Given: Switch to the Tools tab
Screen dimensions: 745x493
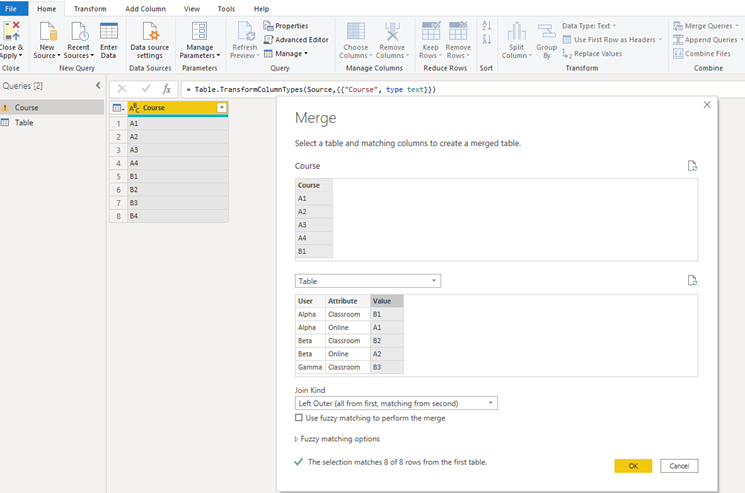Looking at the screenshot, I should pos(226,9).
